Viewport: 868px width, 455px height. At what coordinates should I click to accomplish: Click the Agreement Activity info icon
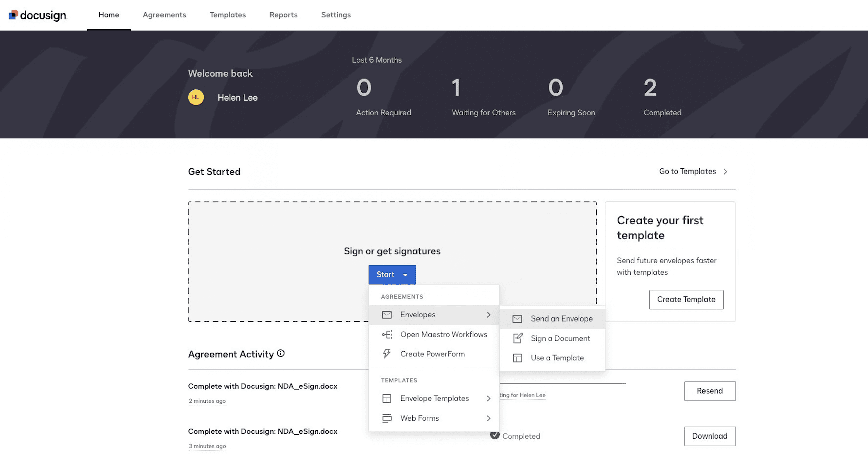[280, 353]
